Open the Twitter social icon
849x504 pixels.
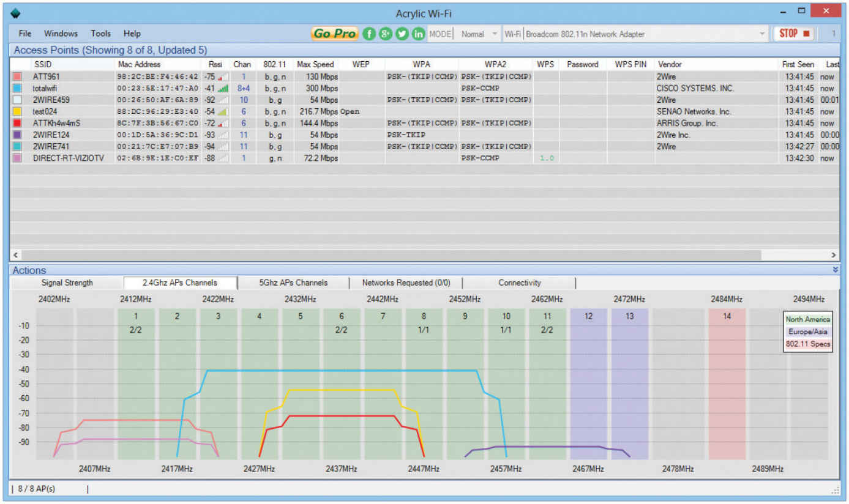[402, 34]
